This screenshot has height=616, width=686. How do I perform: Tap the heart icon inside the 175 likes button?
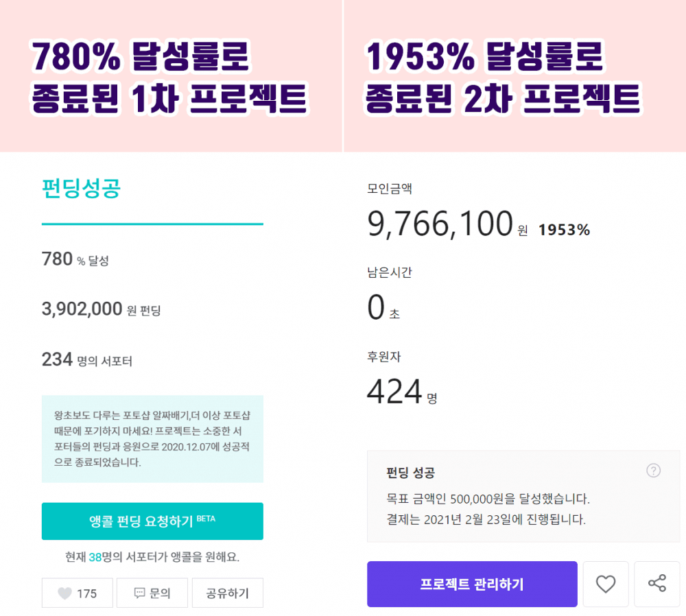click(x=65, y=593)
